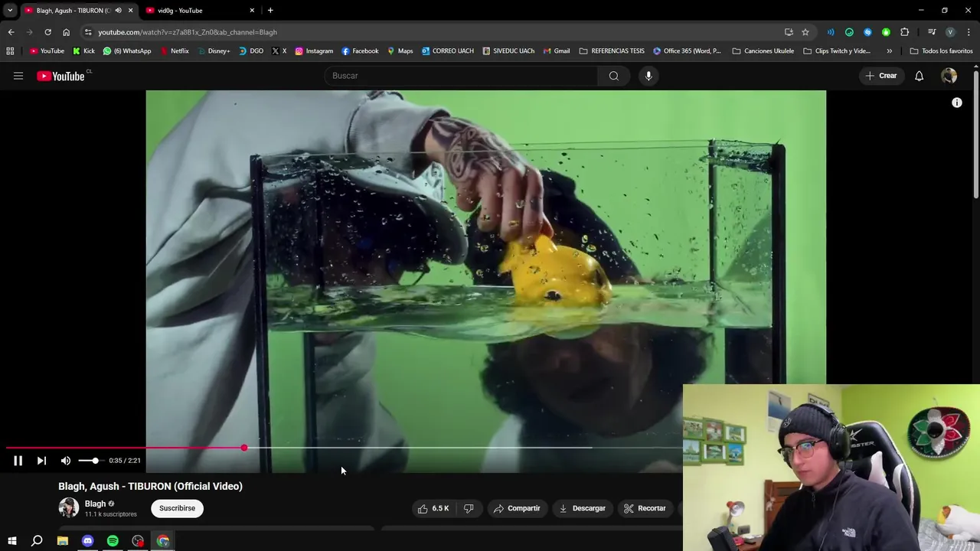The height and width of the screenshot is (551, 980).
Task: Open the Crear menu
Action: pyautogui.click(x=881, y=76)
